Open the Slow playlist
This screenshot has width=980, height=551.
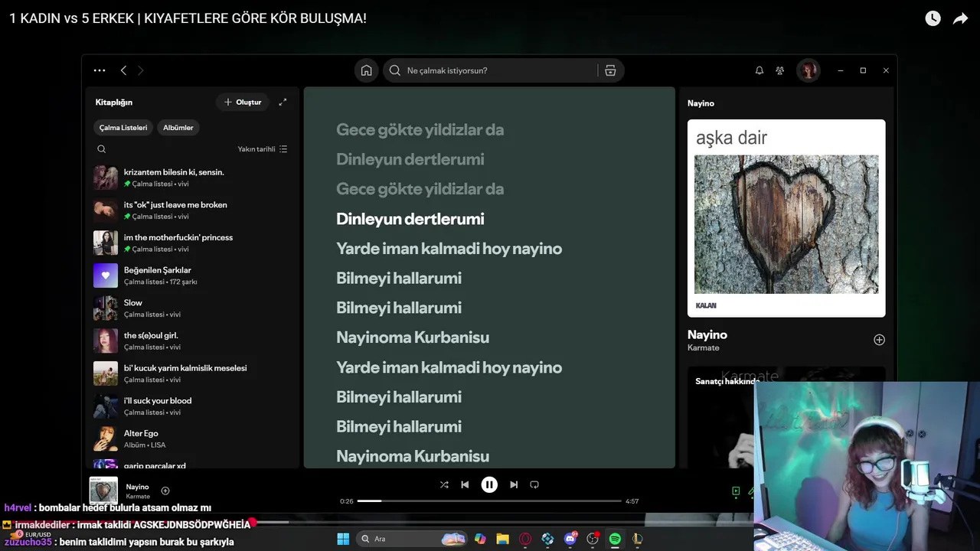191,308
